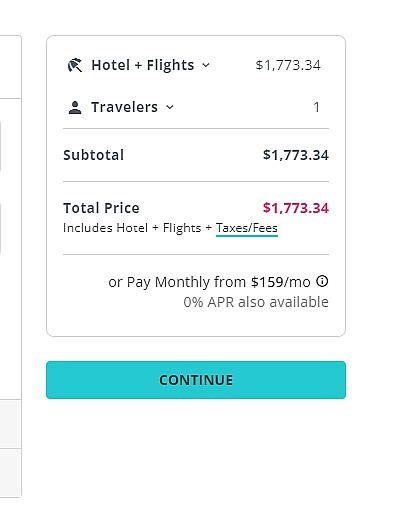Click the Includes Hotel + Flights text

(x=132, y=228)
